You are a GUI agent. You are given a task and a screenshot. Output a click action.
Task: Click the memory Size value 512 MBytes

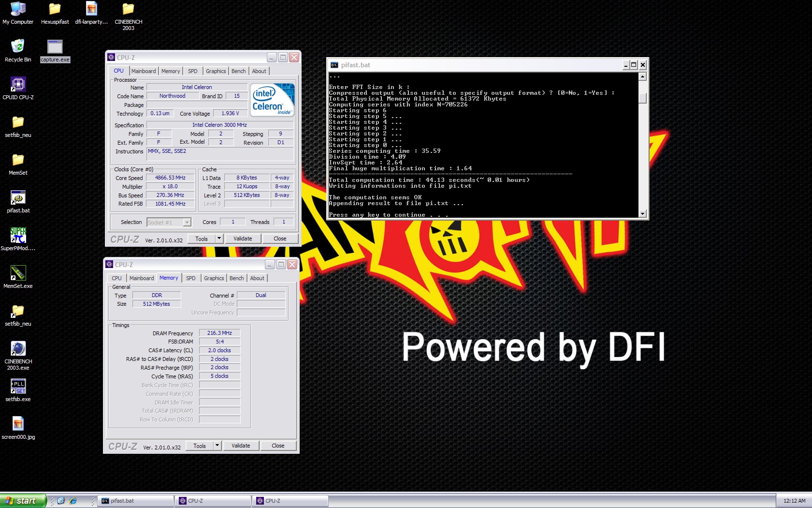pos(157,304)
